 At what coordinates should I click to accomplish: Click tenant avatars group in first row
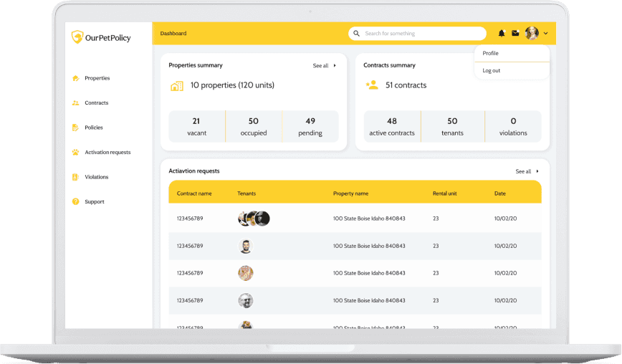coord(254,219)
